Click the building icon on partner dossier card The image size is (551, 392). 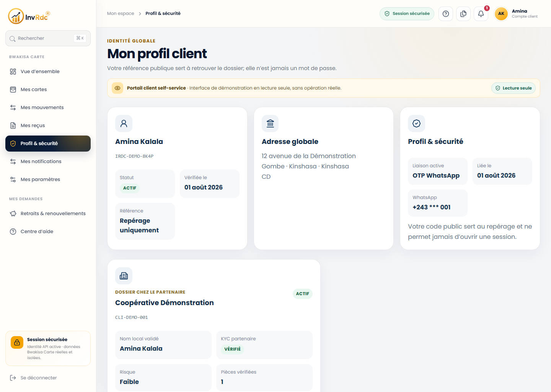click(x=124, y=276)
